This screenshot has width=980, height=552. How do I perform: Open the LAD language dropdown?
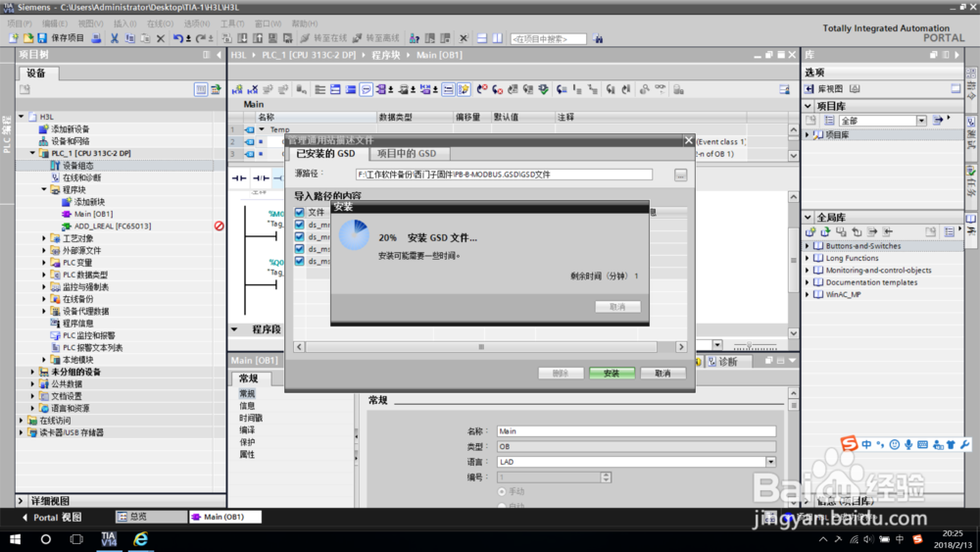click(x=770, y=462)
